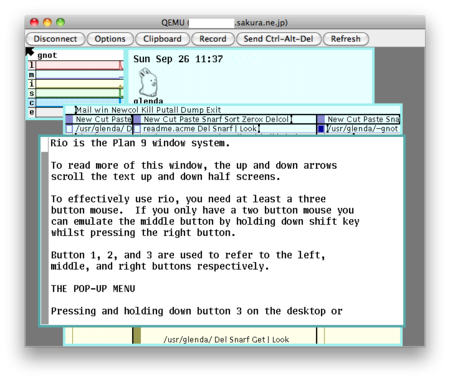The width and height of the screenshot is (450, 381).
Task: Click Look in the bottom /usr/glenda/ tag
Action: tap(280, 340)
